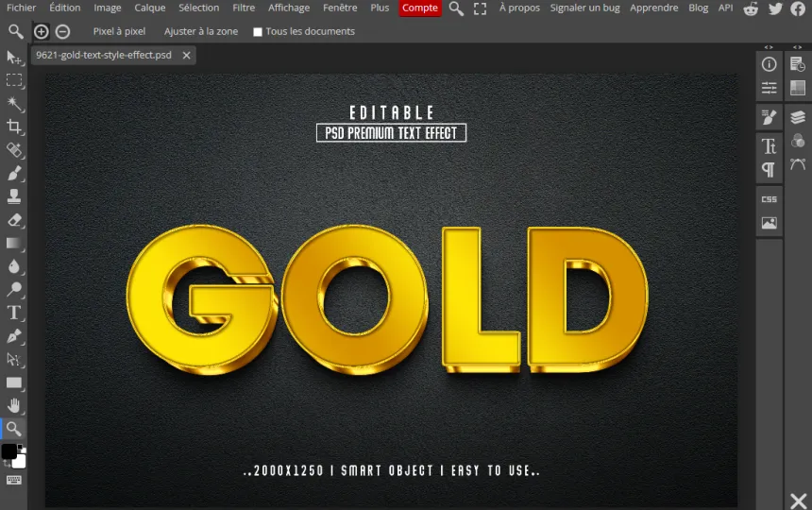
Task: Select the Rectangle Select tool
Action: [x=14, y=80]
